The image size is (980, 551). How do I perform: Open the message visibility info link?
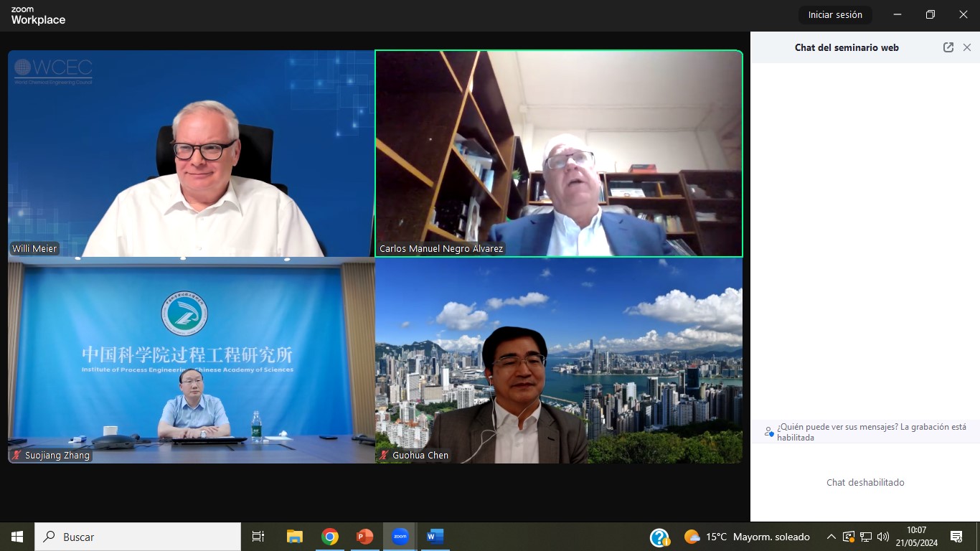[x=871, y=432]
